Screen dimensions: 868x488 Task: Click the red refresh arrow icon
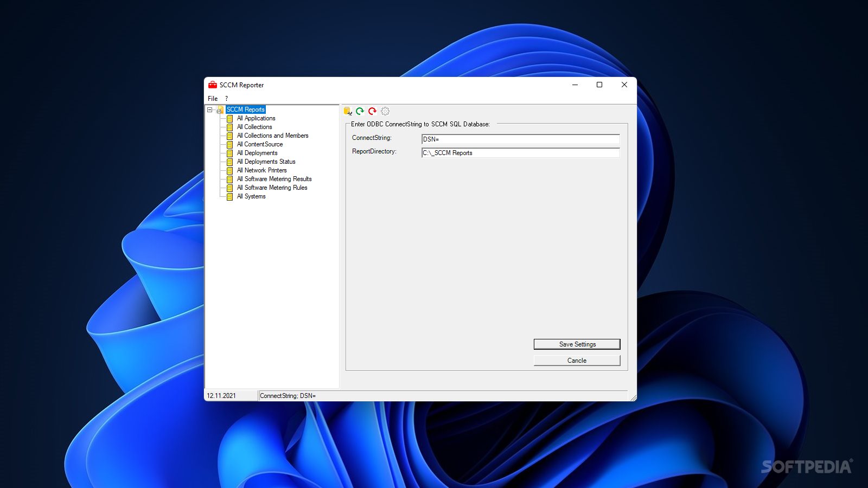coord(372,111)
